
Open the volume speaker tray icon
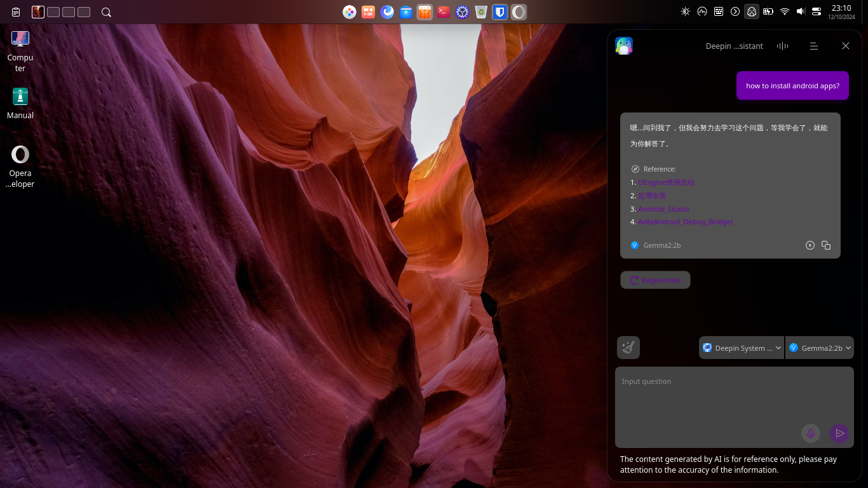click(801, 11)
